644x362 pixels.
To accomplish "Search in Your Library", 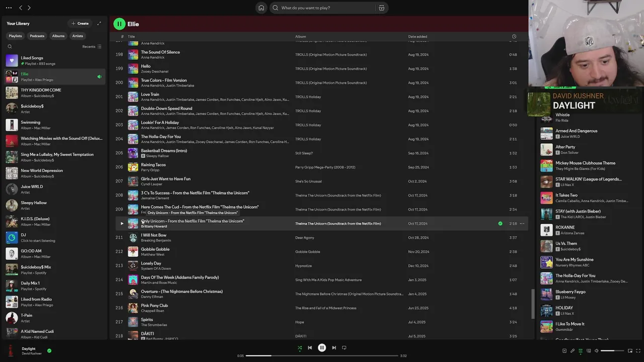I will (x=10, y=46).
